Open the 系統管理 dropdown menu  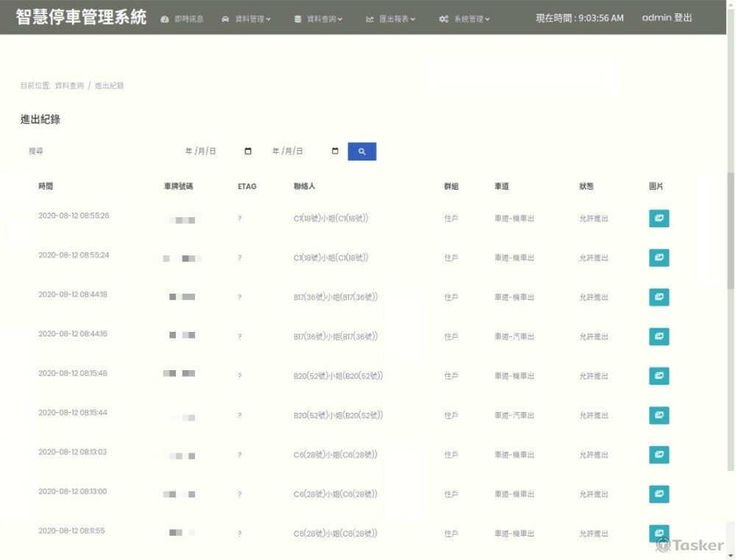pyautogui.click(x=464, y=19)
